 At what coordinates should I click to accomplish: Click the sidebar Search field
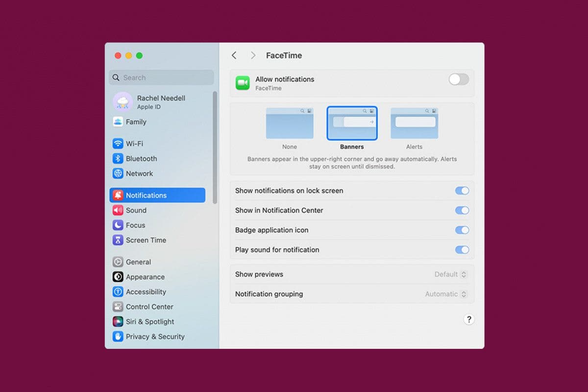point(162,77)
